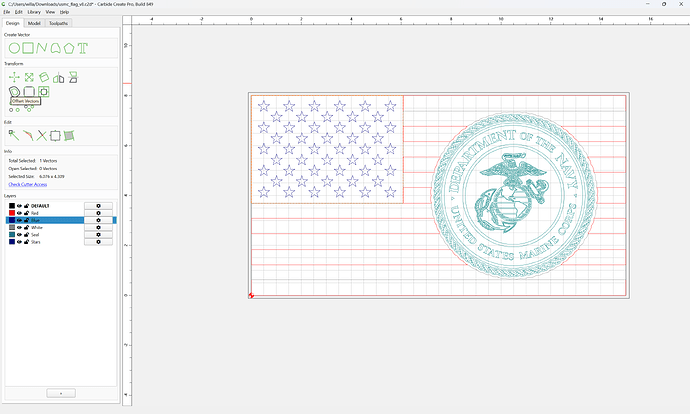Viewport: 690px width, 414px height.
Task: Hide the Red layer via eye icon
Action: pyautogui.click(x=19, y=213)
